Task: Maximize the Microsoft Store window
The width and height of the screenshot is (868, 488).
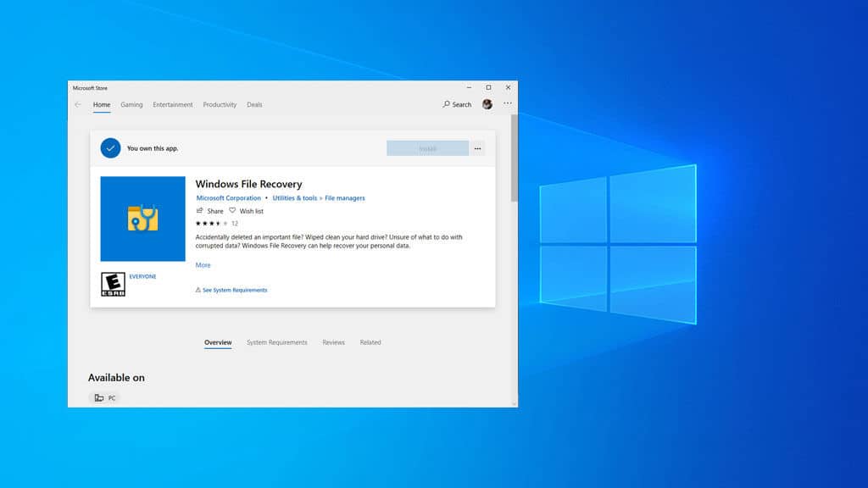Action: coord(488,87)
